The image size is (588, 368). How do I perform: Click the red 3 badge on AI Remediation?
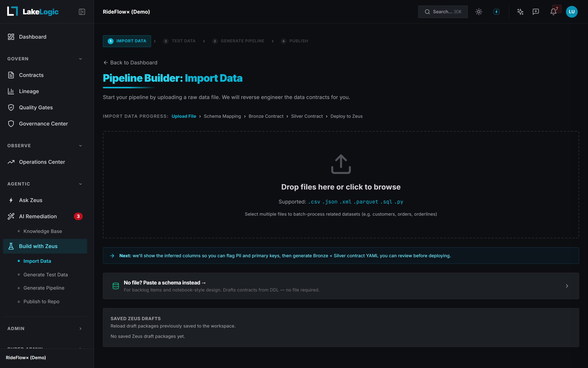78,216
